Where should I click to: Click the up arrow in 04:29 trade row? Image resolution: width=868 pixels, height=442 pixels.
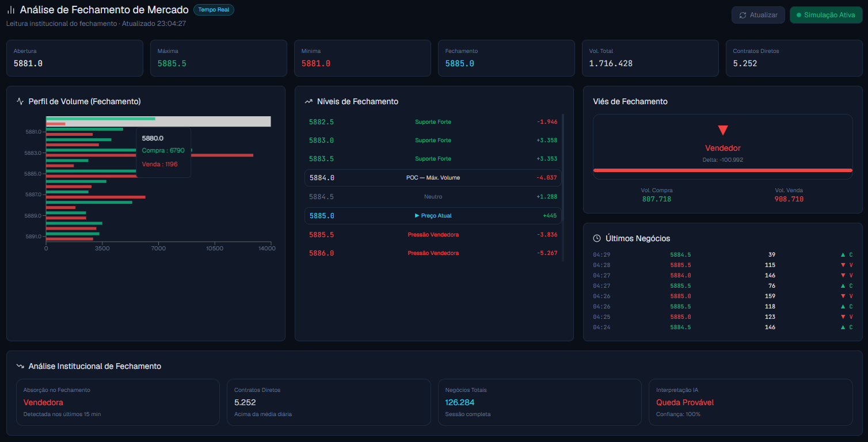coord(843,254)
